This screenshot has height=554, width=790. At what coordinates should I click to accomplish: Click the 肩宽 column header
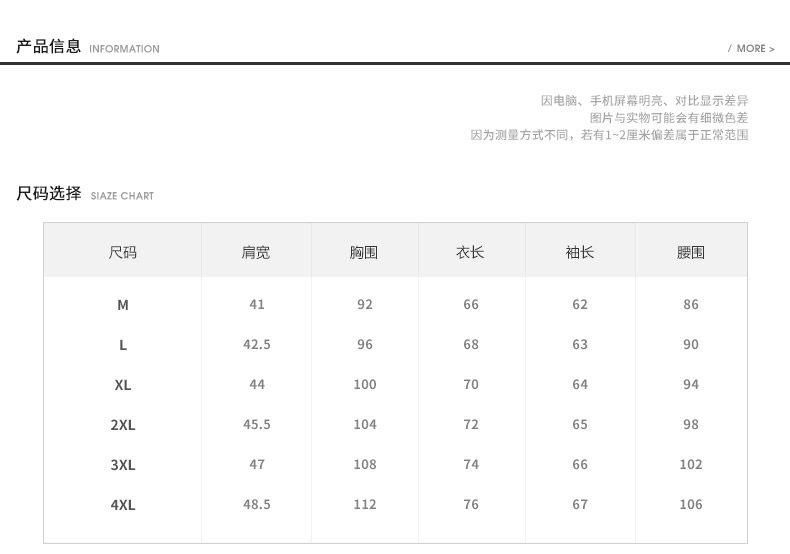click(256, 252)
